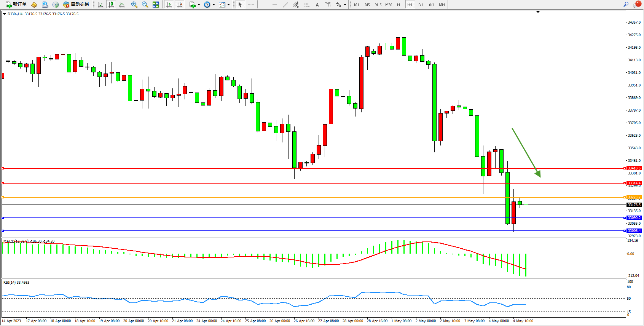644x326 pixels.
Task: Switch chart to candlestick mode
Action: [111, 5]
